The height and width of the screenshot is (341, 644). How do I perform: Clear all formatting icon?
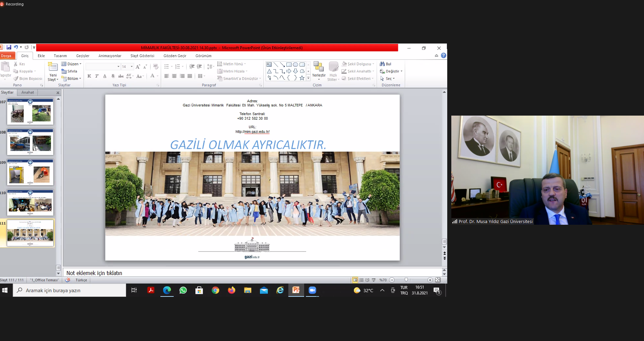click(x=156, y=67)
